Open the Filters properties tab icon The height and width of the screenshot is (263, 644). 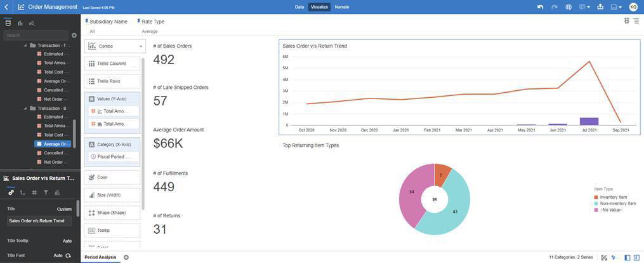(x=46, y=192)
